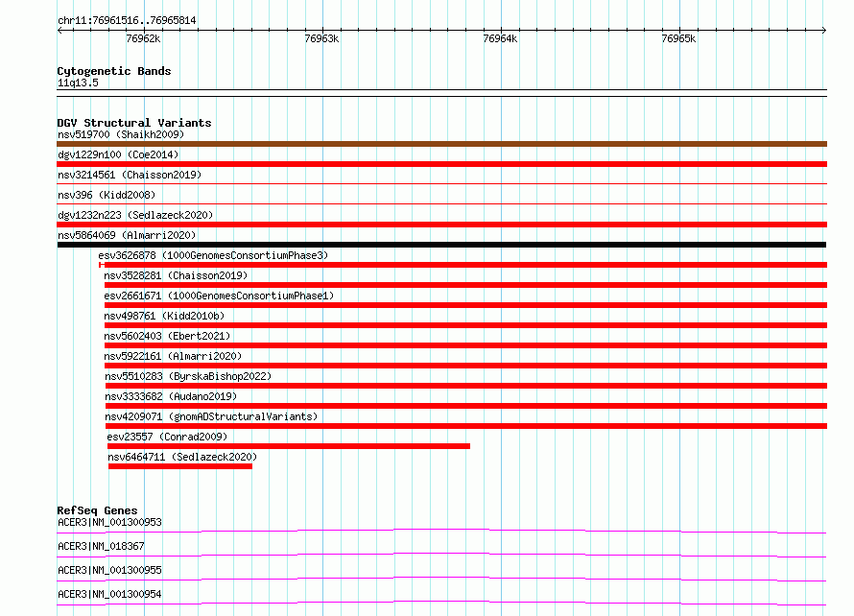Open variant esv23557 (Conrad2009) label
Viewport: 854px width, 616px height.
(167, 437)
